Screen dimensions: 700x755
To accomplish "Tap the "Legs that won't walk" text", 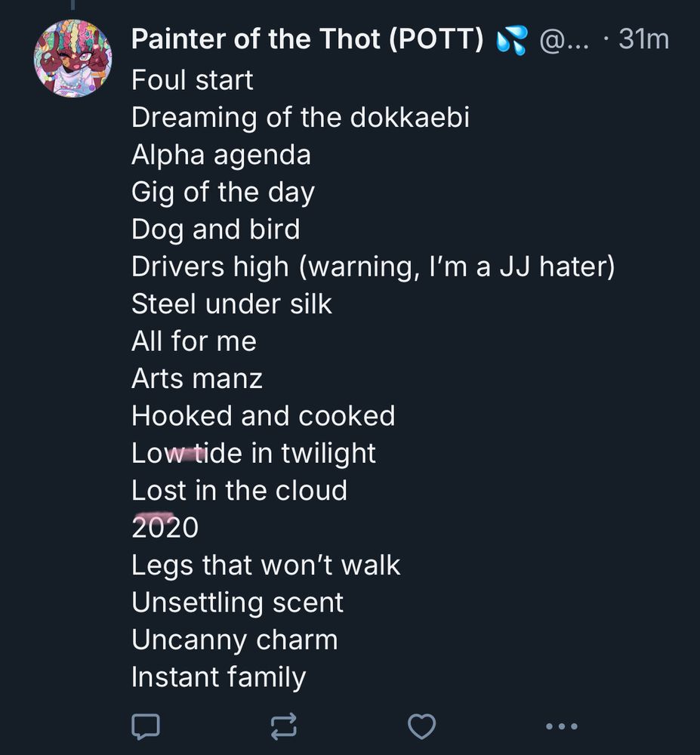I will click(x=266, y=565).
